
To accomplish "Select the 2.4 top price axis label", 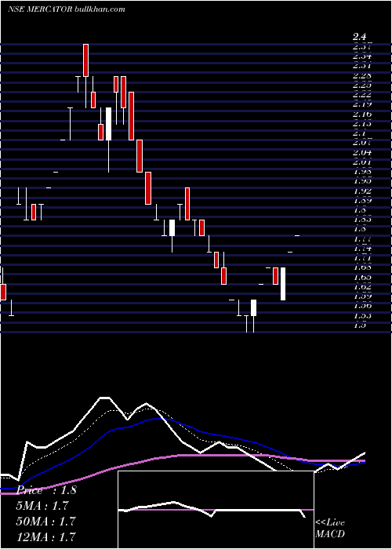I will (x=359, y=36).
